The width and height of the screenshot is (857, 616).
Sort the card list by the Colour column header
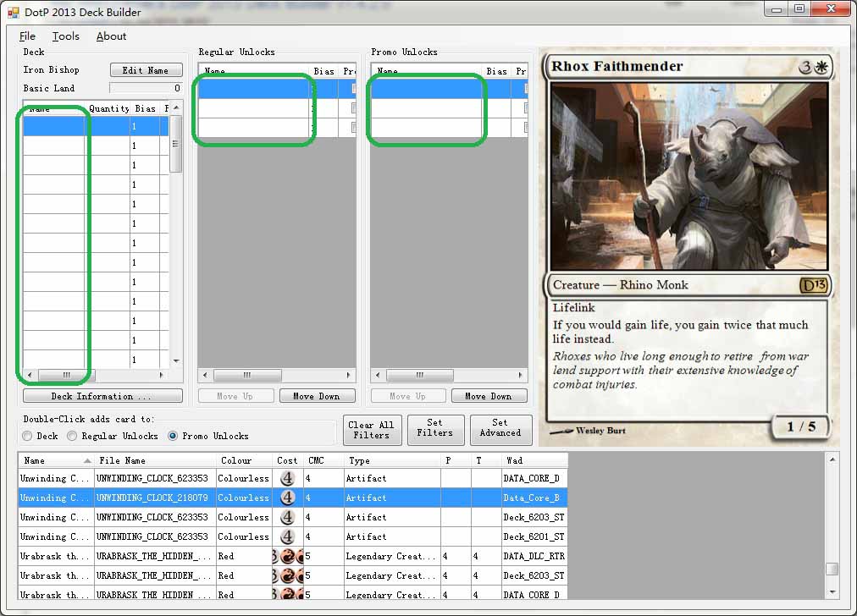(236, 460)
